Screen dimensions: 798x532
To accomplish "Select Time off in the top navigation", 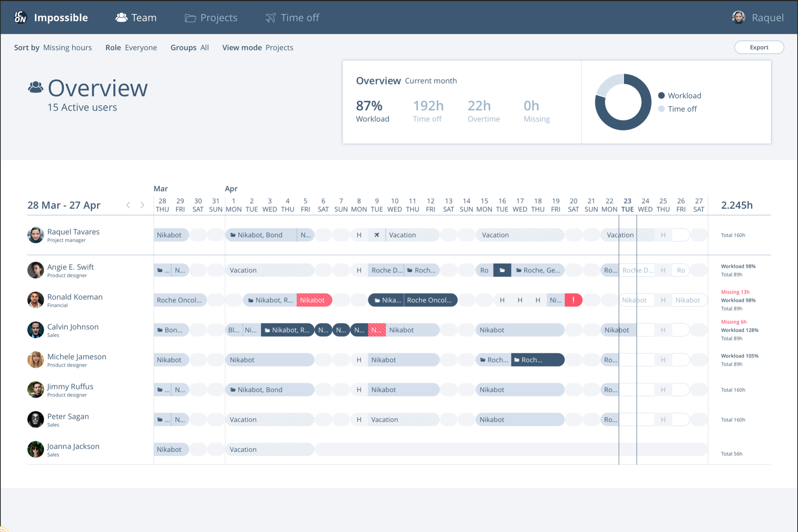I will [x=299, y=17].
